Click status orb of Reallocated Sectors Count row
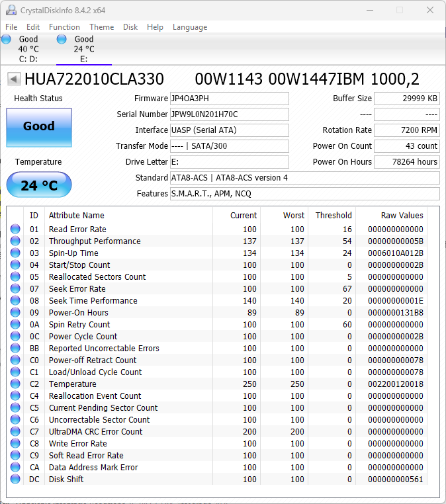 [x=15, y=276]
